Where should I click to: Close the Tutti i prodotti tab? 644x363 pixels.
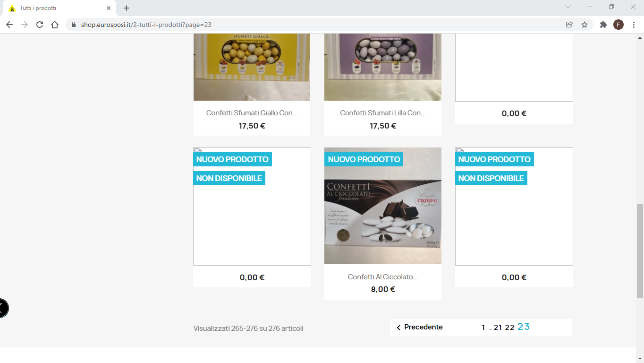coord(109,8)
